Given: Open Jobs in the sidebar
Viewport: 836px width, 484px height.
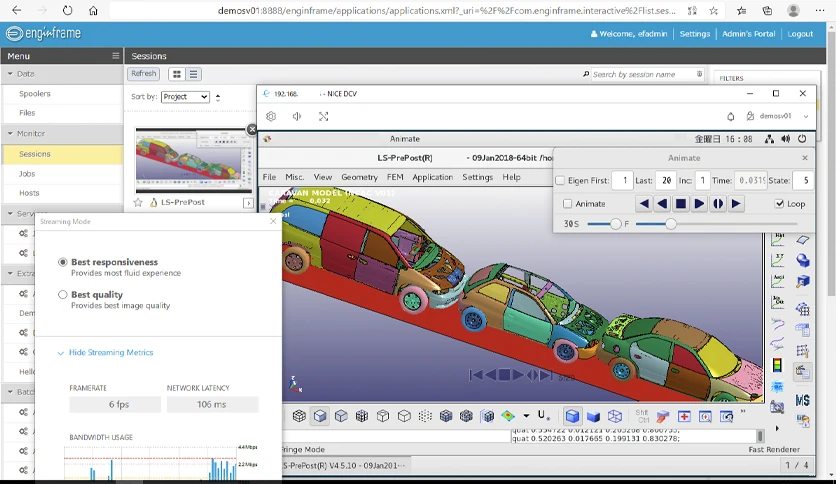Looking at the screenshot, I should 27,173.
